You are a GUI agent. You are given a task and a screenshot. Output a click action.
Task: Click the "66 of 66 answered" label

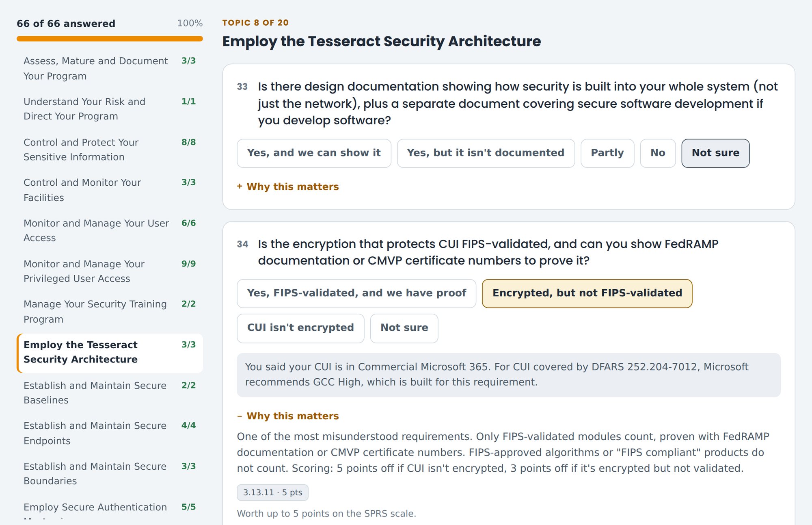click(x=66, y=24)
